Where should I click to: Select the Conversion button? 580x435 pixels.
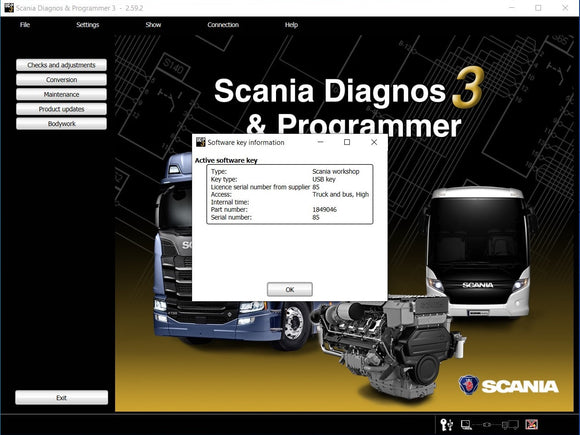tap(61, 80)
